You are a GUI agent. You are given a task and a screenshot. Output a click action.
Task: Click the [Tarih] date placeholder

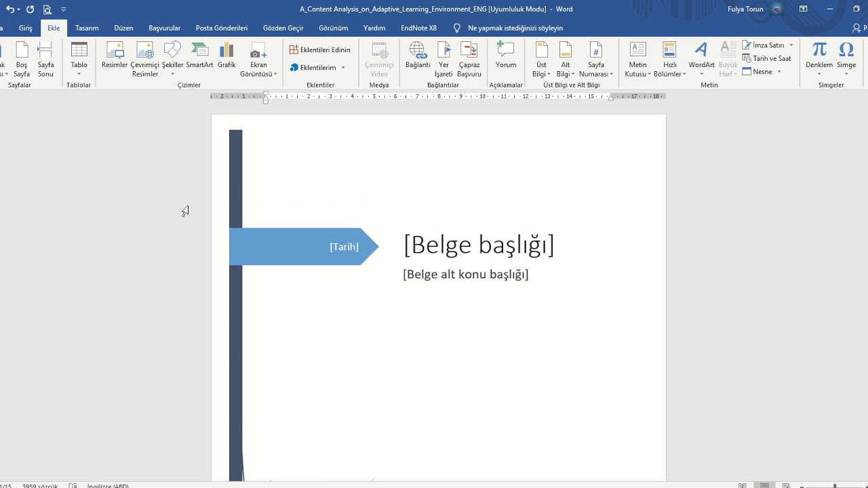(x=344, y=247)
